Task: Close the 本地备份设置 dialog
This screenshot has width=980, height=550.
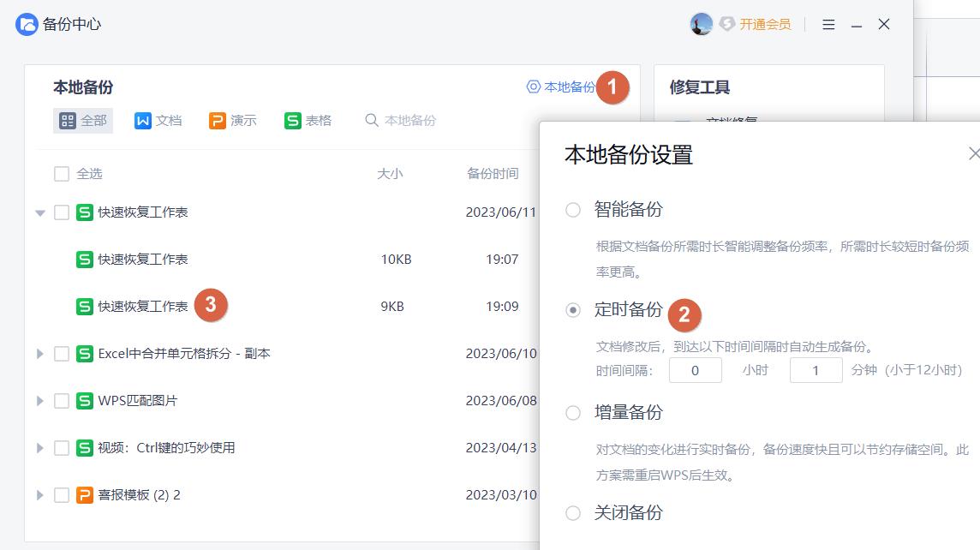Action: pos(974,153)
